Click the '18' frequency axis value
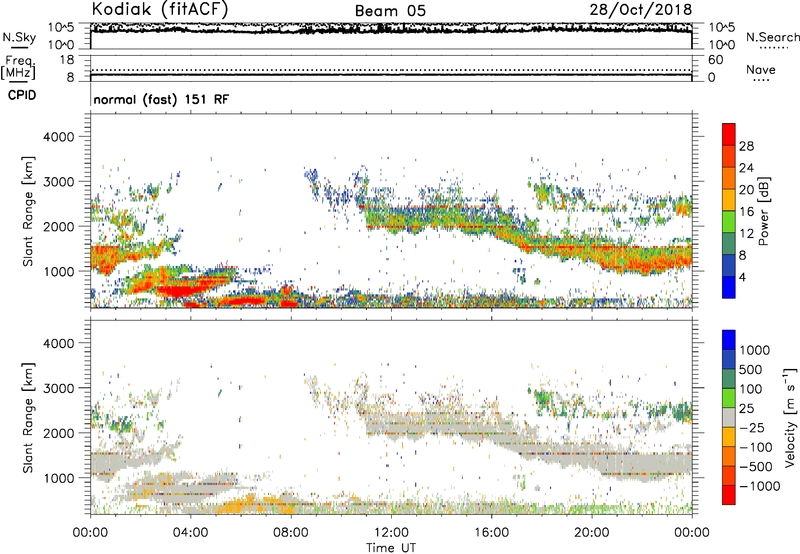 click(x=67, y=60)
